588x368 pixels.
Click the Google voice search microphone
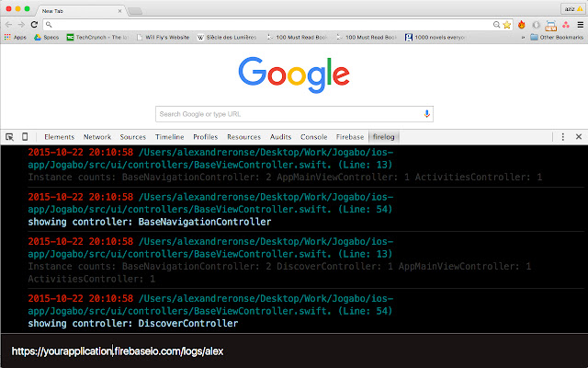[426, 114]
